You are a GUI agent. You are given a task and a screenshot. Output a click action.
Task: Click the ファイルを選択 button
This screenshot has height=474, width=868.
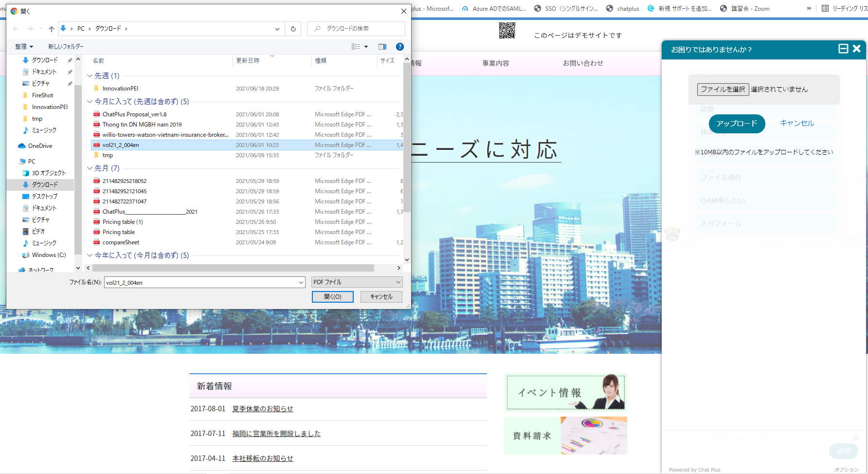coord(723,89)
